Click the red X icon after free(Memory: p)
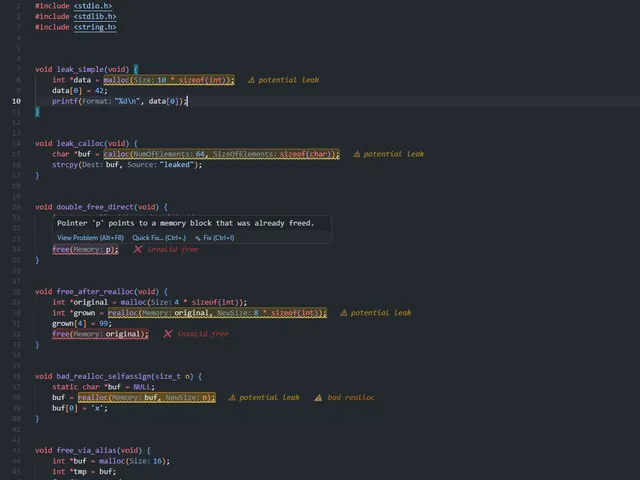Screen dimensions: 640x480 tap(138, 249)
